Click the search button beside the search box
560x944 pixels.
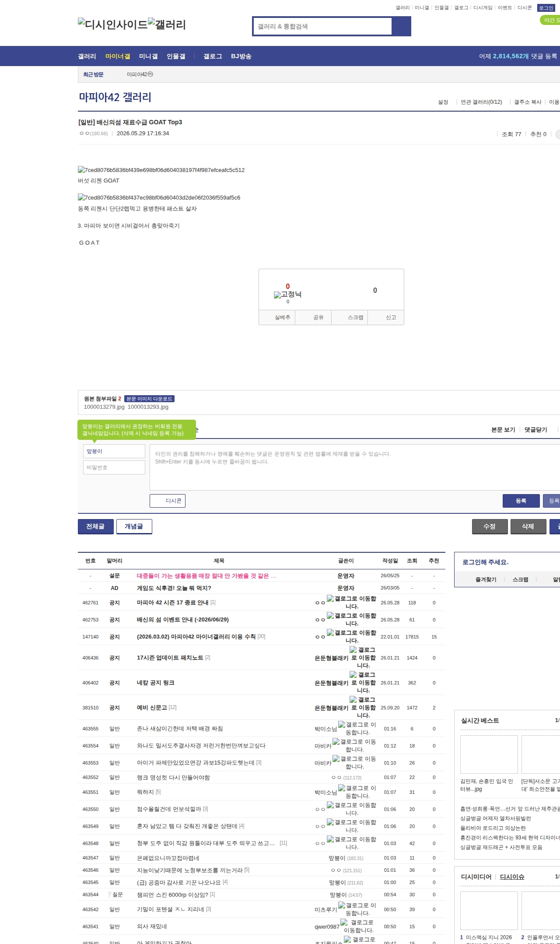pos(401,26)
